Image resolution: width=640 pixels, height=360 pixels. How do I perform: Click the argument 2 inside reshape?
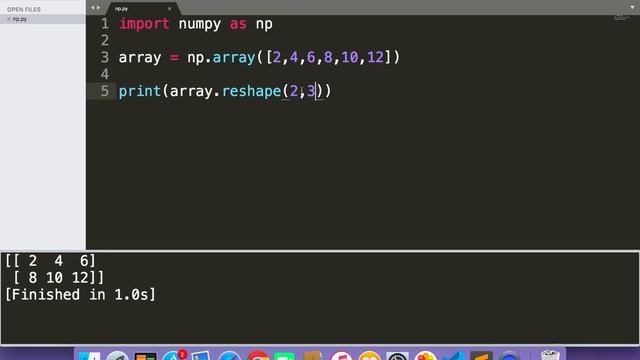pos(294,91)
